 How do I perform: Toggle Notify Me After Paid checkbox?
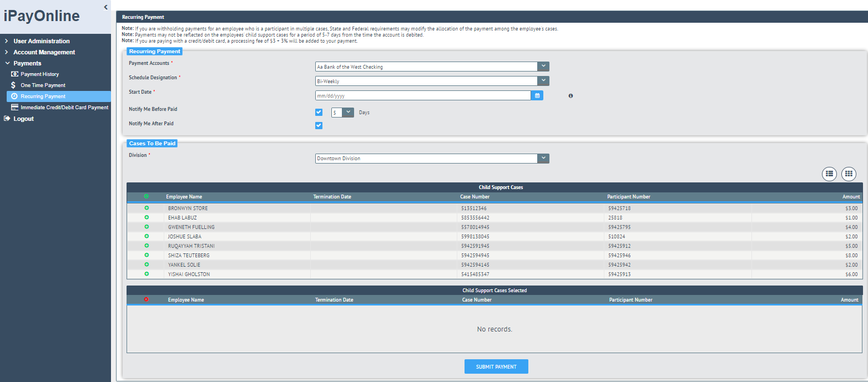pyautogui.click(x=319, y=125)
